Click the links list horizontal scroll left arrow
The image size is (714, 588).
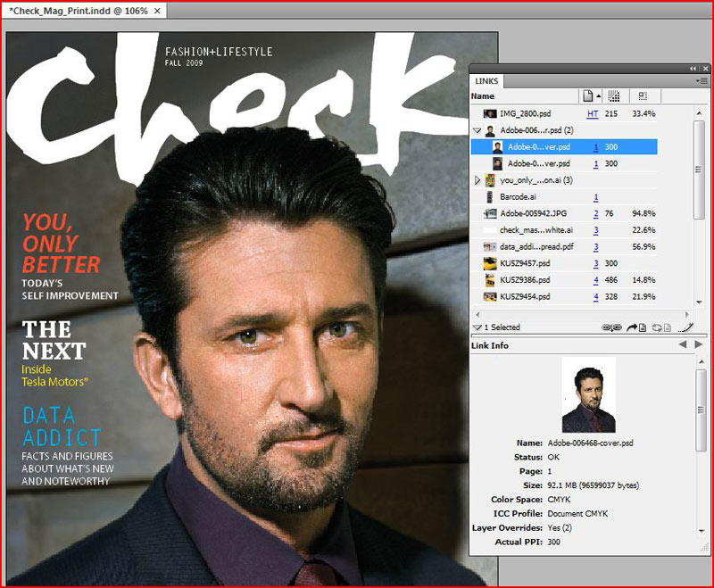(x=477, y=314)
